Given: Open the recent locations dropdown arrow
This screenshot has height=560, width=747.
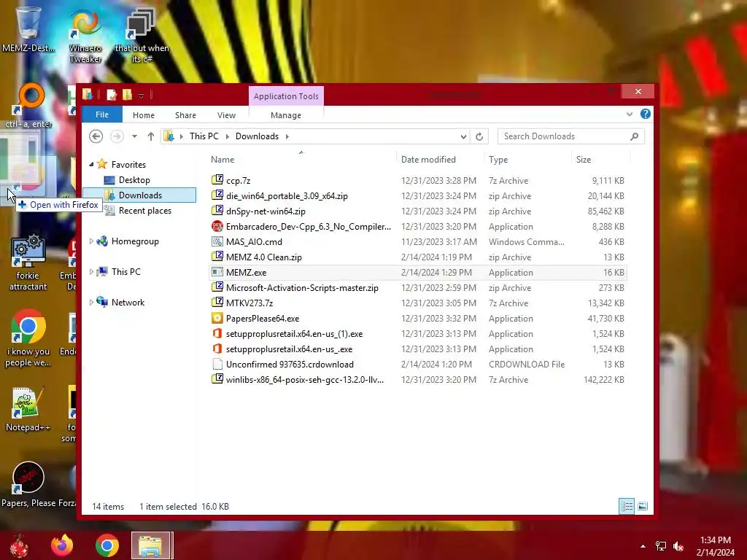Looking at the screenshot, I should 135,136.
